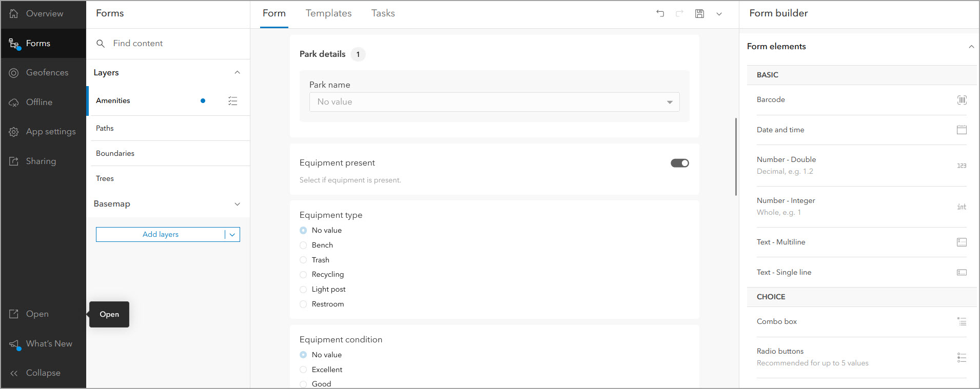The image size is (980, 389).
Task: Toggle the Equipment present switch
Action: (x=679, y=163)
